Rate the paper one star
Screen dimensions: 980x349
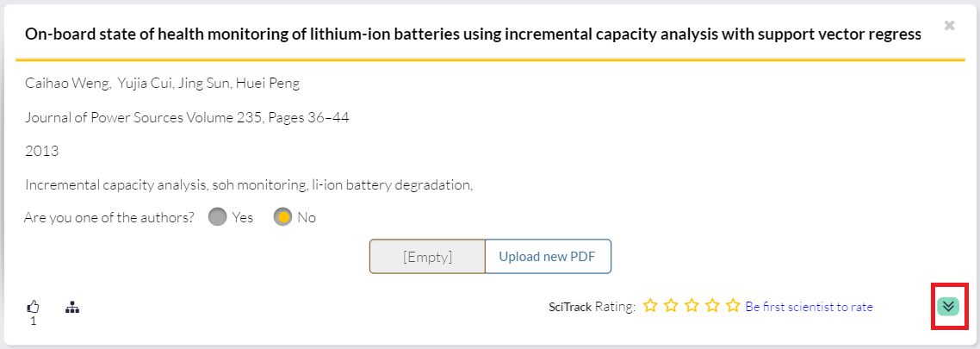[650, 306]
